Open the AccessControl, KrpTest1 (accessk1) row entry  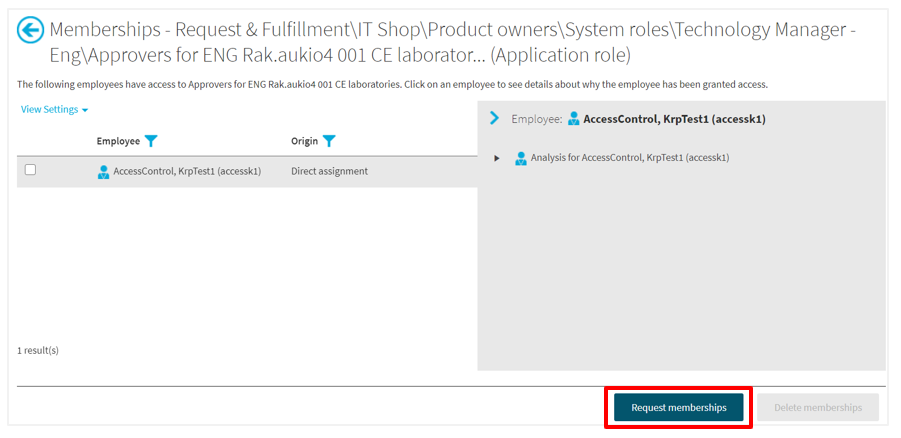click(x=187, y=171)
